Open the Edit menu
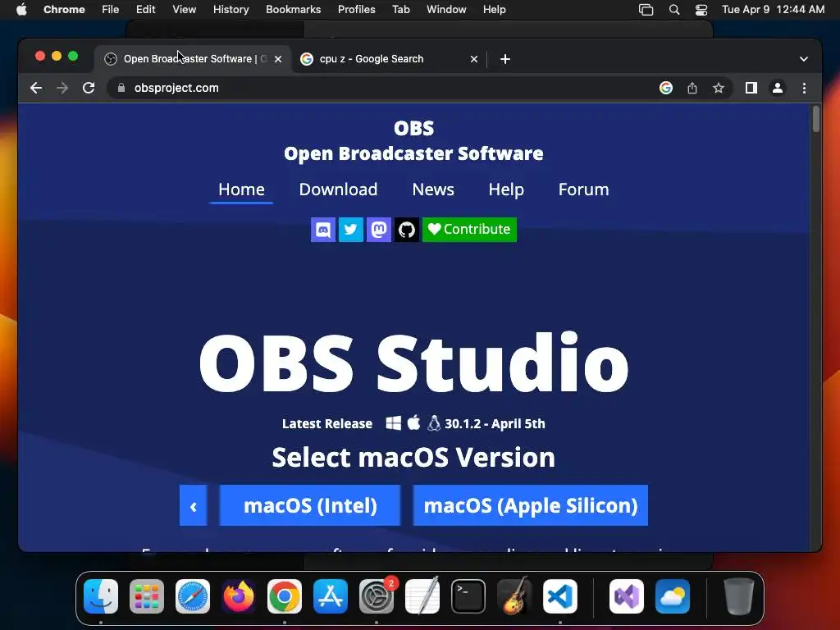 click(145, 10)
